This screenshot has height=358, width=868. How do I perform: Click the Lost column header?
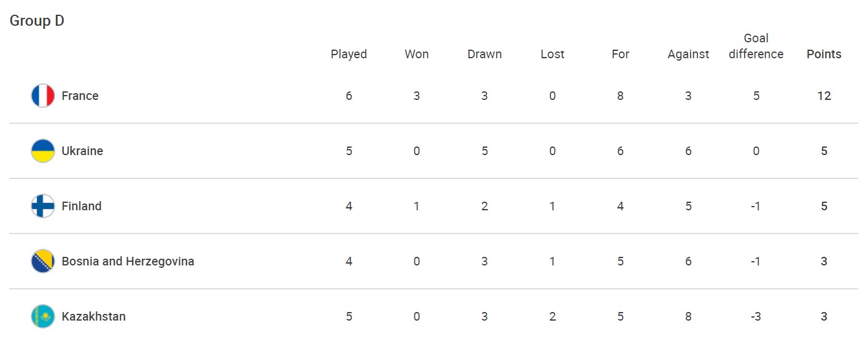pos(552,54)
